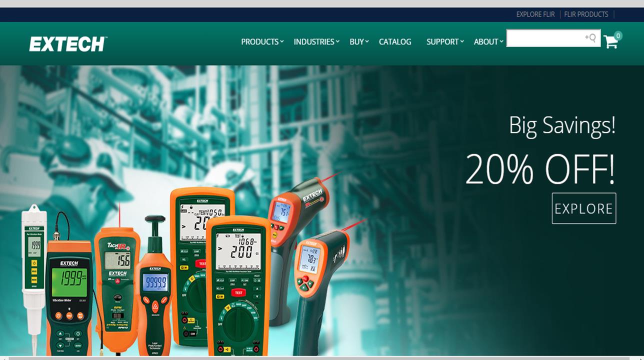Screen dimensions: 644x360
Task: Select the CATALOG menu item
Action: click(x=395, y=42)
